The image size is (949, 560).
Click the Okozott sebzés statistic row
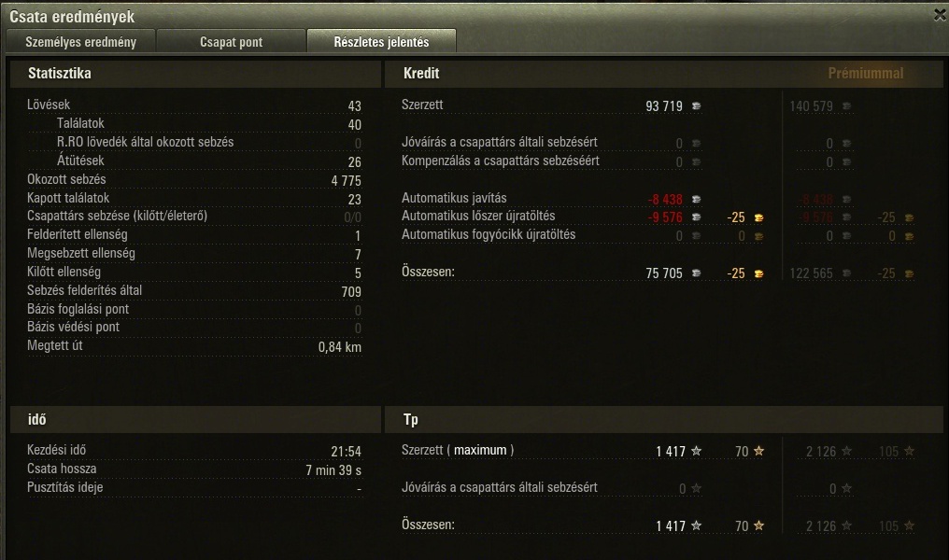(194, 179)
